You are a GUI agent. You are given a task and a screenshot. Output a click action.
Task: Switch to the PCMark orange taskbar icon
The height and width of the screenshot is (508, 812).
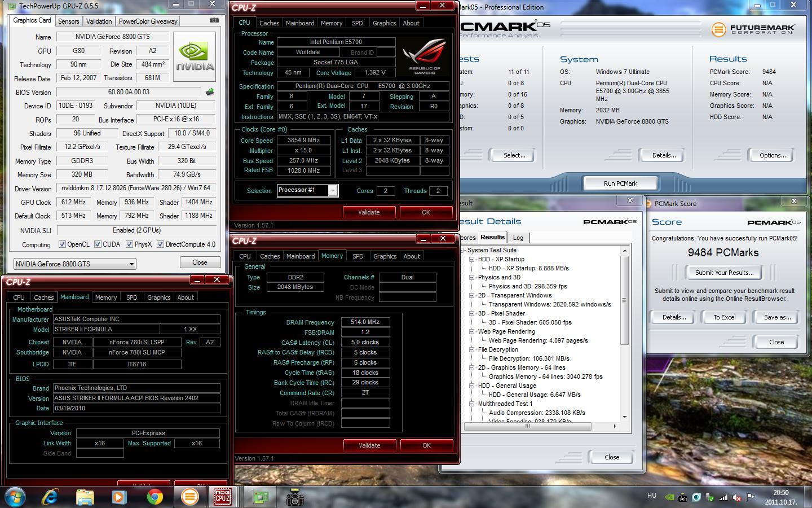190,497
